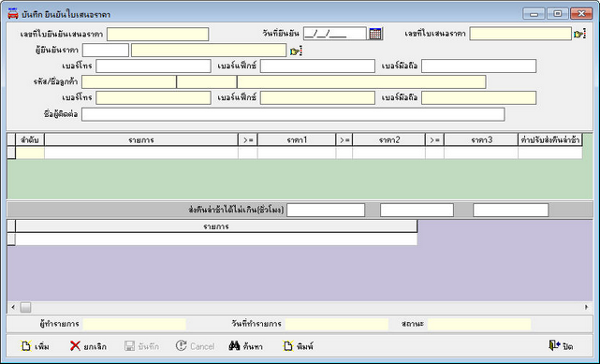The width and height of the screenshot is (600, 364).
Task: Click the ปิด (close) exit button
Action: [x=561, y=346]
